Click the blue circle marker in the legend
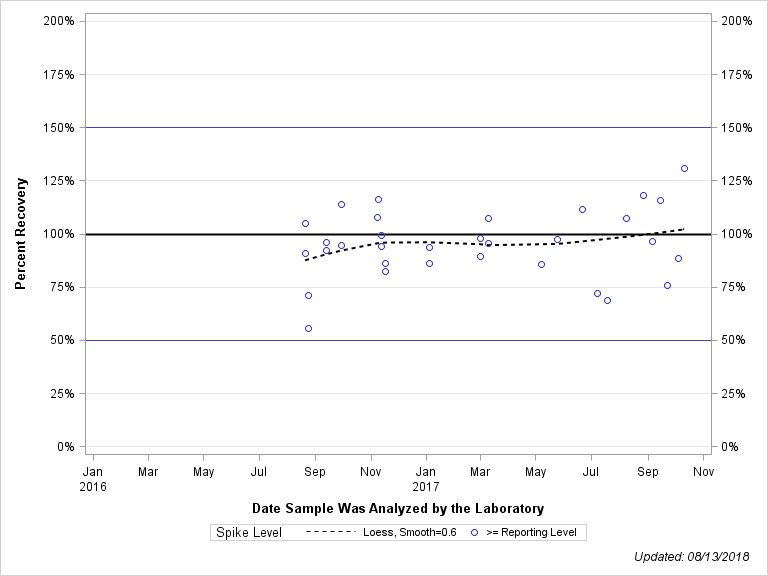Viewport: 768px width, 576px height. tap(474, 532)
